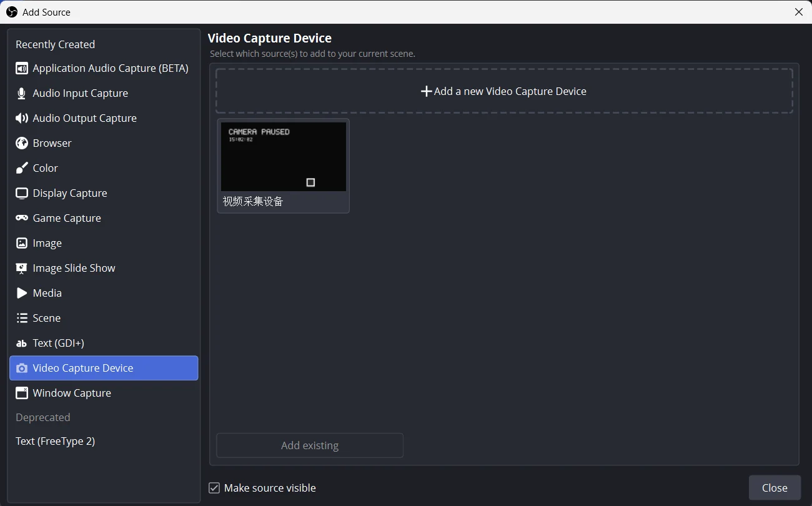Choose the Color brush icon

pos(22,168)
